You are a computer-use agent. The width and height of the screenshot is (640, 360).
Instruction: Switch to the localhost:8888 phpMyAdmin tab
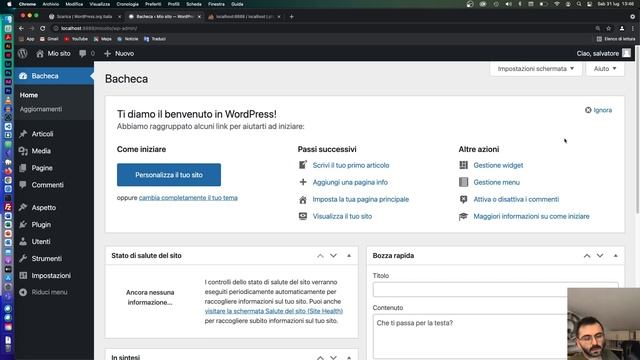(x=244, y=17)
